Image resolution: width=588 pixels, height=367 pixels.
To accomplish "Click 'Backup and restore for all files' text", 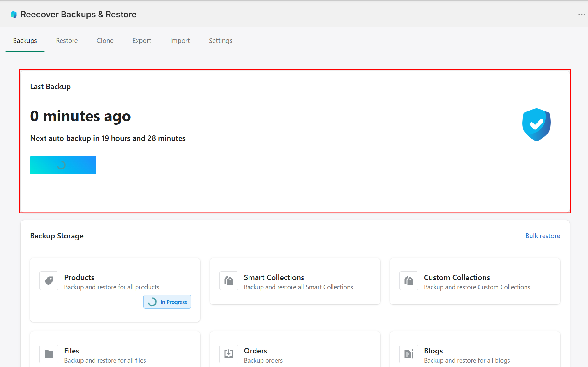I will pyautogui.click(x=105, y=360).
